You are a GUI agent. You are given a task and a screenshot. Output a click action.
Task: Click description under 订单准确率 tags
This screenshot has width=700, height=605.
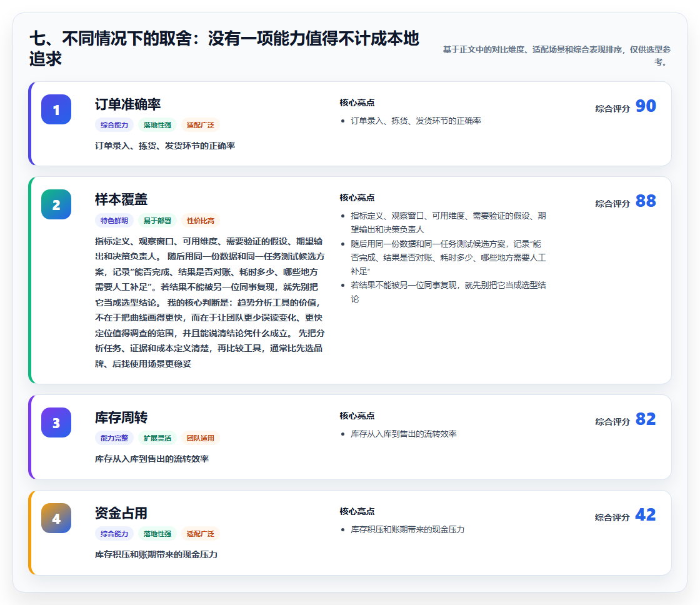point(165,146)
